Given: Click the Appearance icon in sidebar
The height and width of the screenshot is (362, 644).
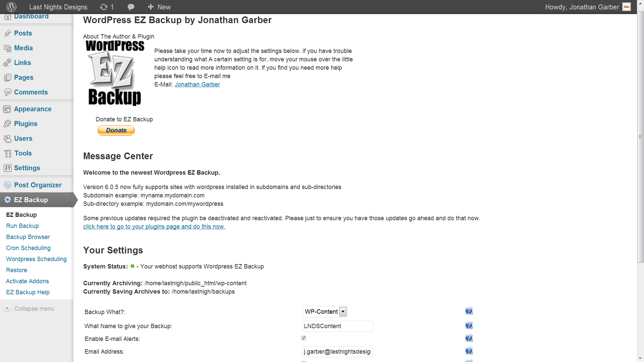Looking at the screenshot, I should pyautogui.click(x=7, y=109).
